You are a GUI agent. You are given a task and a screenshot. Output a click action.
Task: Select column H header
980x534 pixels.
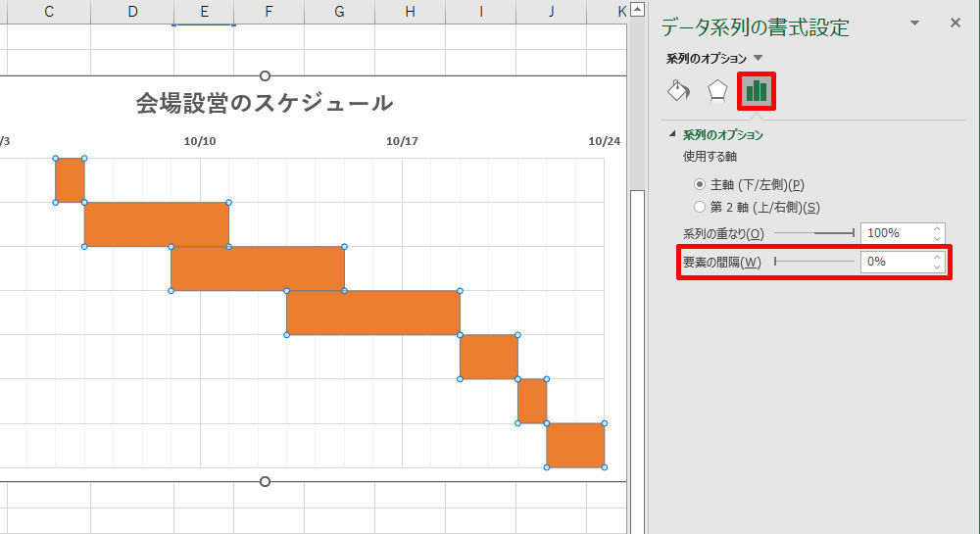point(410,11)
